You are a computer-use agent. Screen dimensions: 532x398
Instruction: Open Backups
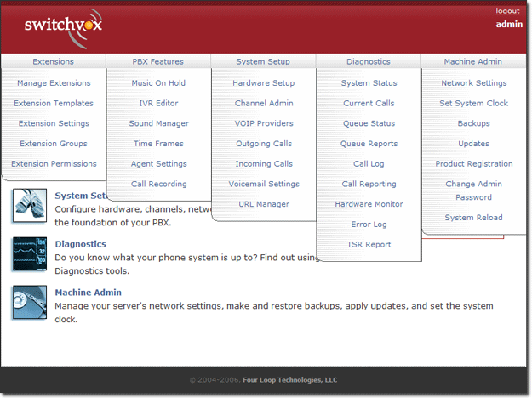click(473, 123)
